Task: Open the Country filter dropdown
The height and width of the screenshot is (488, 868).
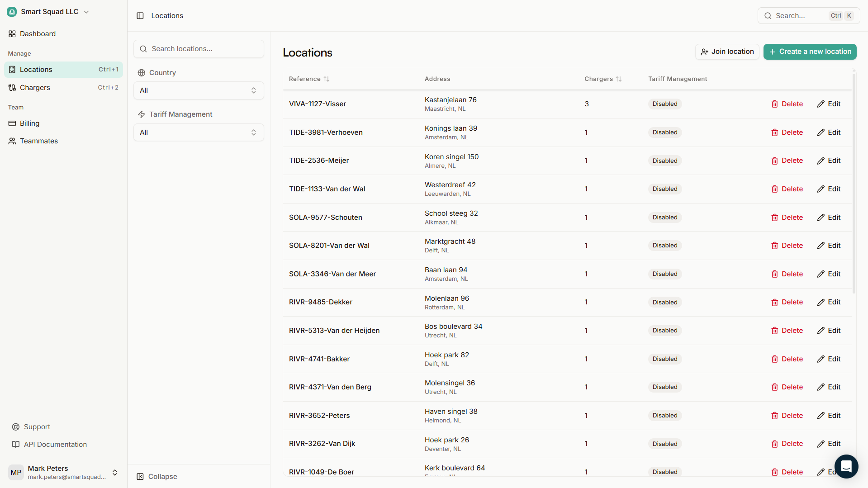Action: click(198, 90)
